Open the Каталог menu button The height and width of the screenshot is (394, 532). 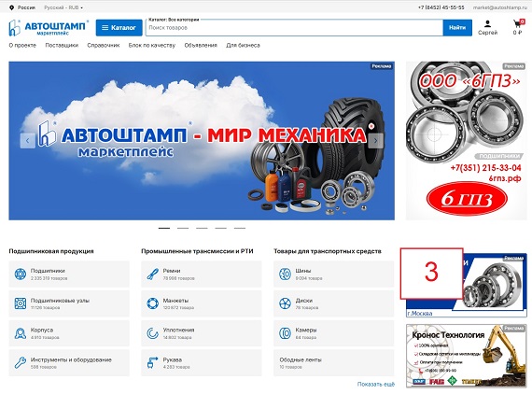[x=119, y=28]
